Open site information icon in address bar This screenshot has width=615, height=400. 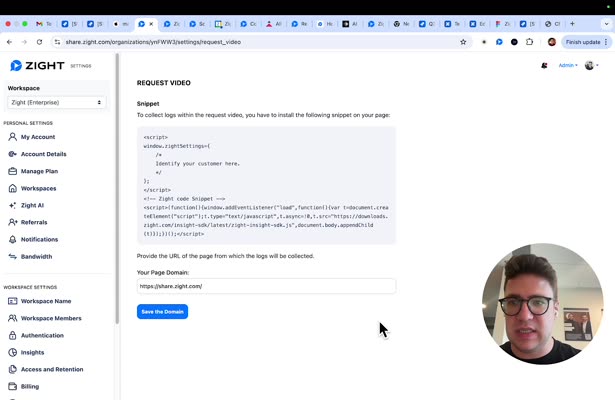pos(58,42)
